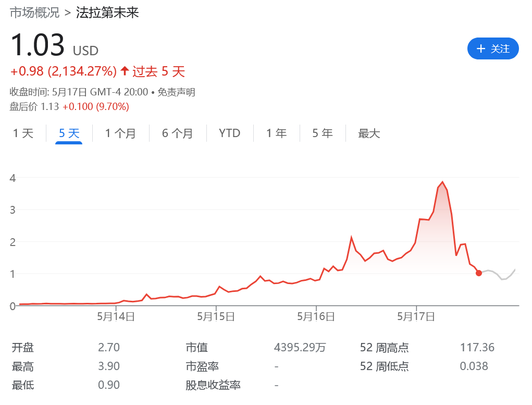Click the 市场概况 breadcrumb link
This screenshot has width=532, height=405.
[x=34, y=13]
